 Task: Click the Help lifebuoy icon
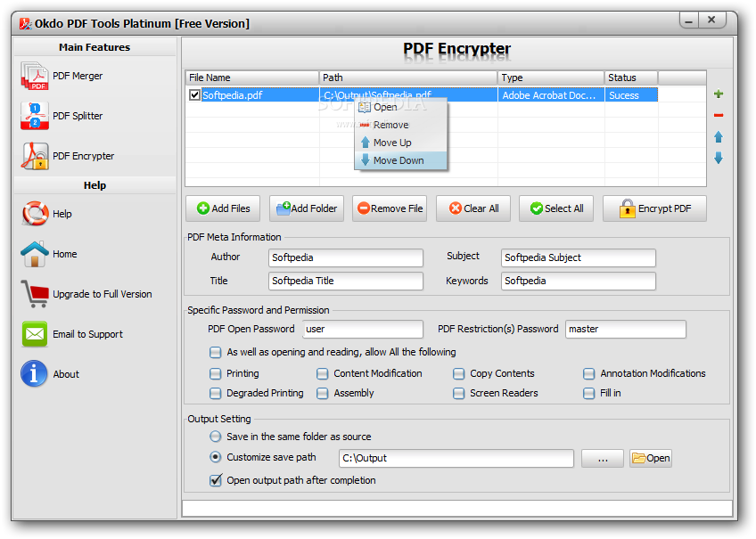click(34, 214)
